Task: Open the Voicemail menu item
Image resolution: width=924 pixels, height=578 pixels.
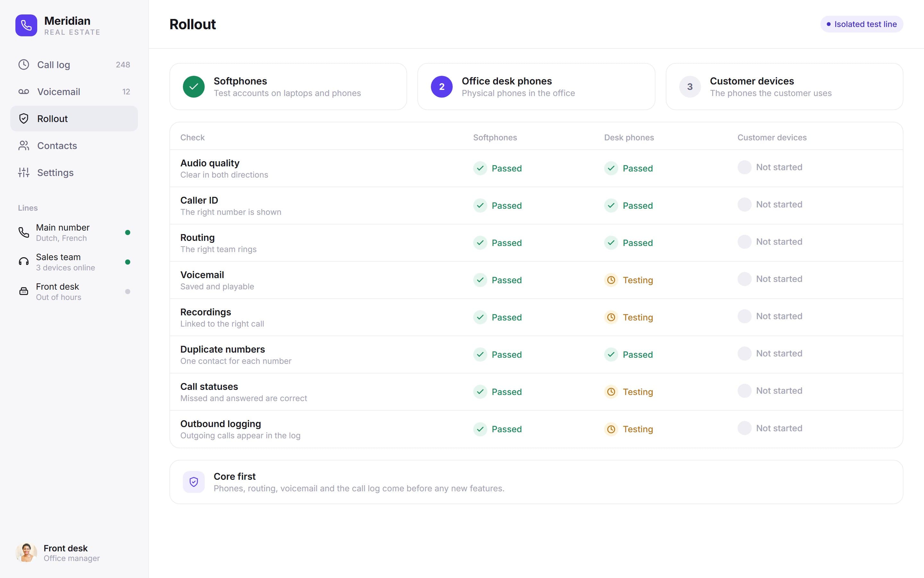Action: (x=74, y=92)
